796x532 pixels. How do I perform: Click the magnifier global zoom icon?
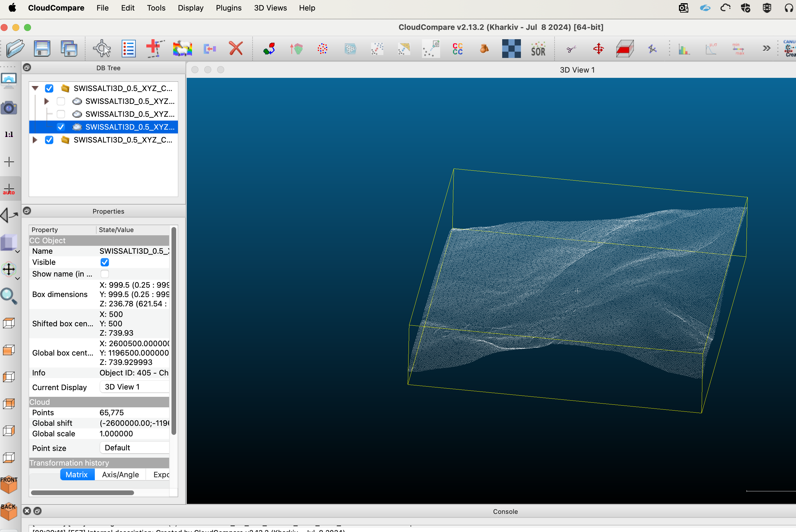pos(9,296)
